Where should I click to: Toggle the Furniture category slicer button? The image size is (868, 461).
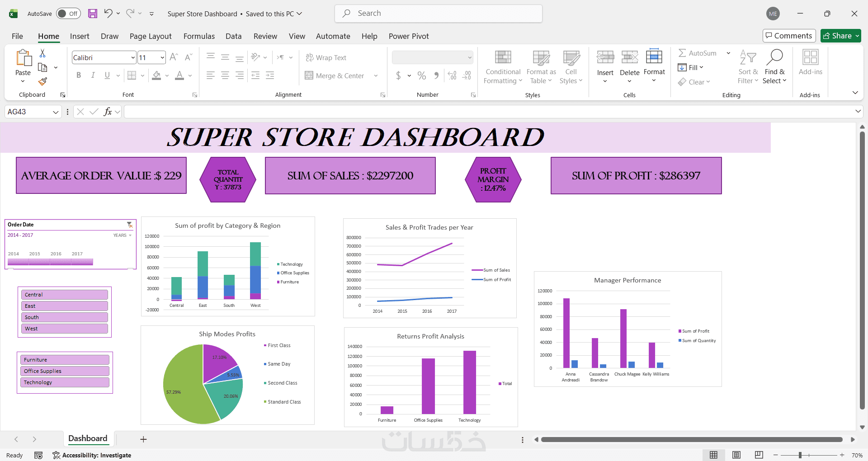point(65,360)
